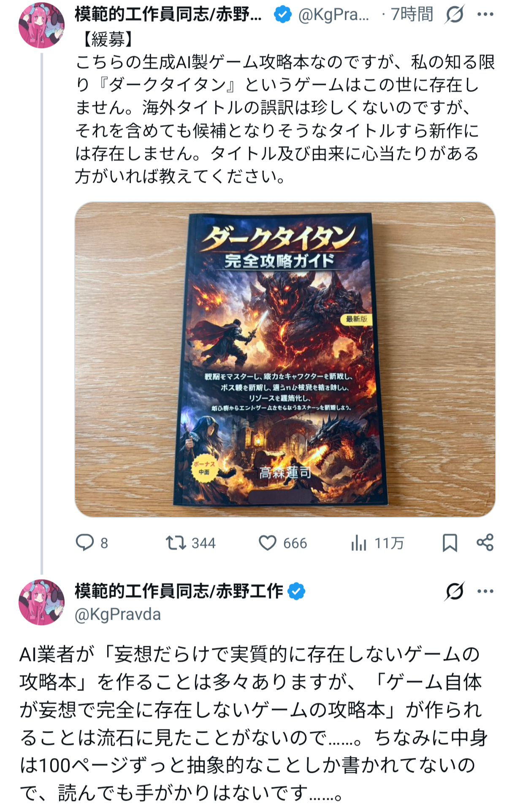Image resolution: width=515 pixels, height=812 pixels.
Task: Tap the 7時間 timestamp
Action: click(x=412, y=14)
